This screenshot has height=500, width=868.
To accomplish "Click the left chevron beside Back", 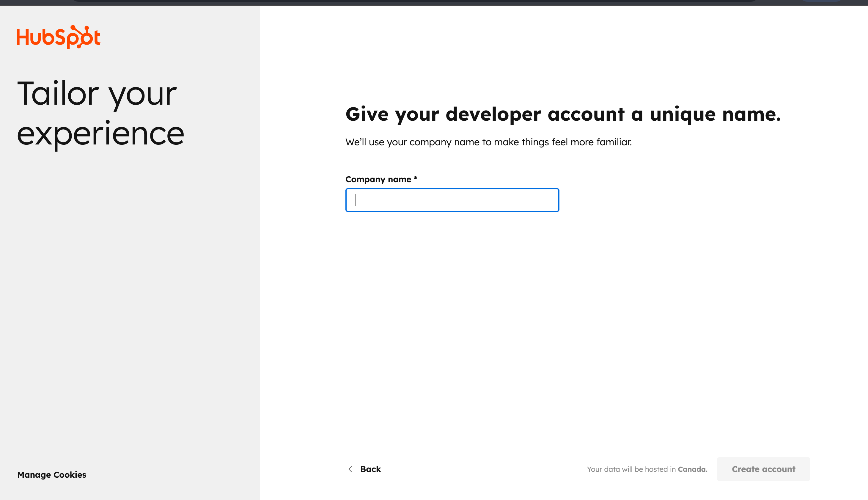I will click(x=350, y=469).
